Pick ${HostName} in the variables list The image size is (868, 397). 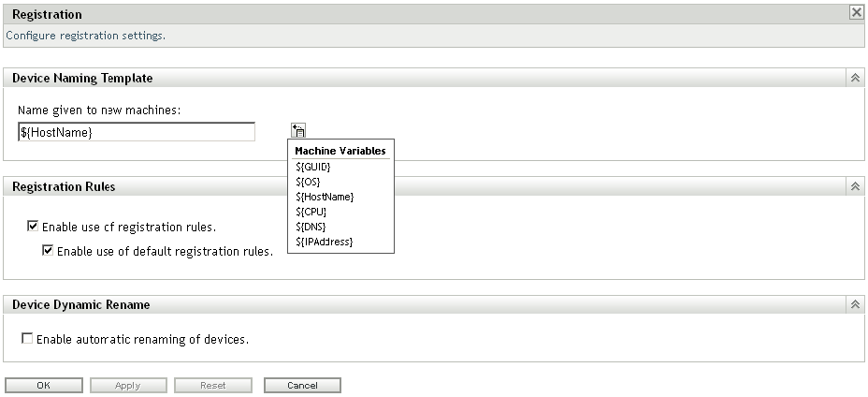click(325, 197)
